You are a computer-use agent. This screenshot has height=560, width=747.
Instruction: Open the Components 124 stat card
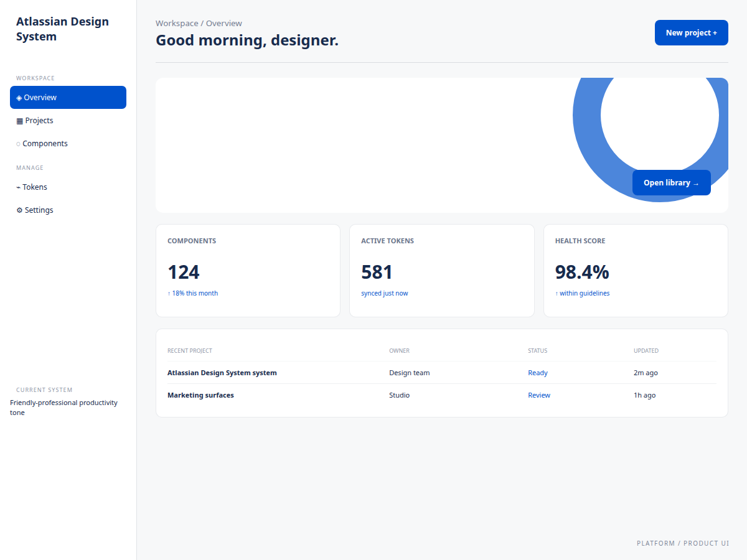(248, 271)
